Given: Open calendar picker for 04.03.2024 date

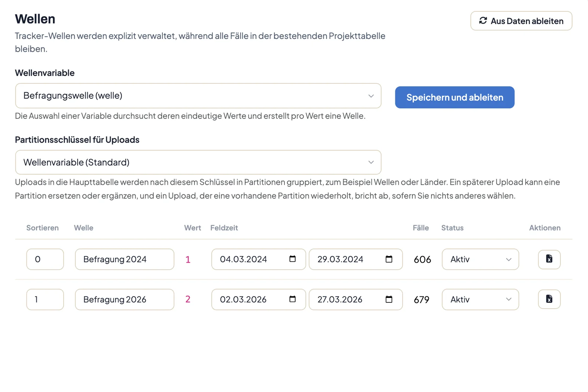Looking at the screenshot, I should click(x=293, y=259).
